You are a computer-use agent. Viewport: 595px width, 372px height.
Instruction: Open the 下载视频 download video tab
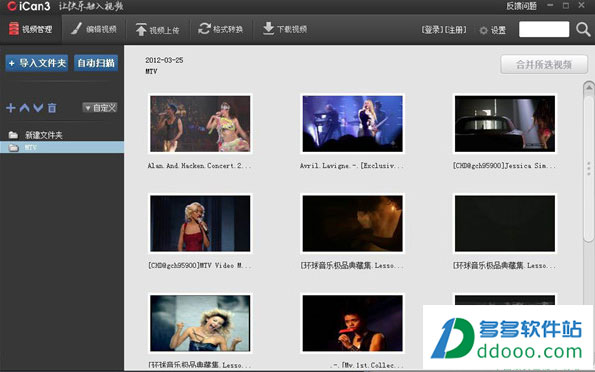coord(285,29)
